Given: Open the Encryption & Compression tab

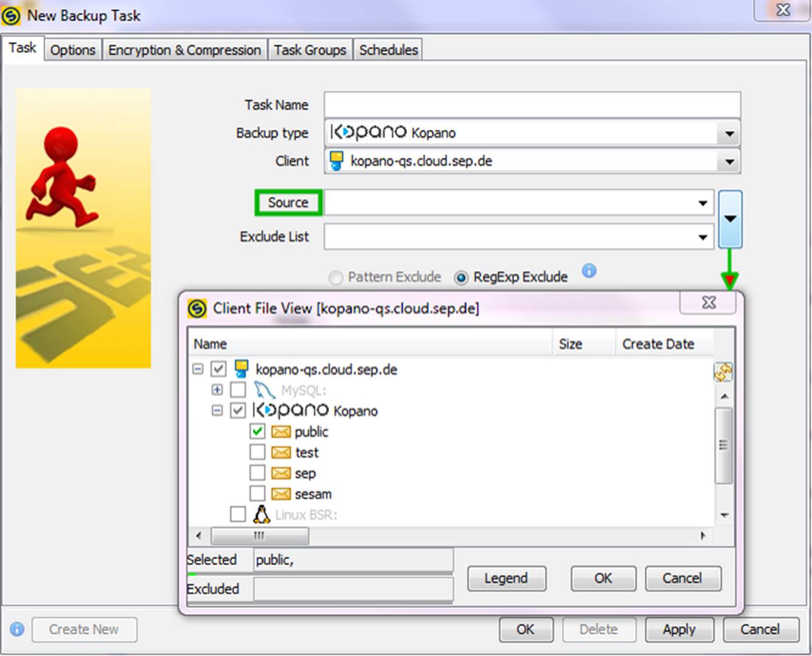Looking at the screenshot, I should pyautogui.click(x=184, y=50).
